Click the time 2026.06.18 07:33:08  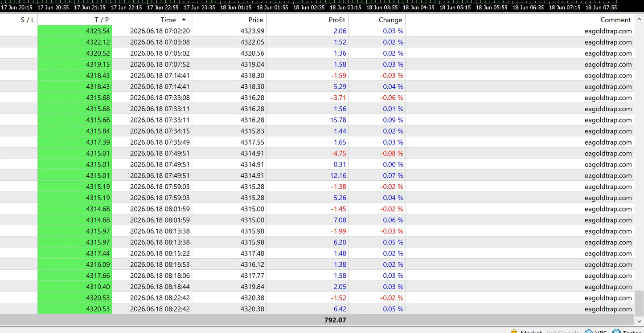pos(160,97)
